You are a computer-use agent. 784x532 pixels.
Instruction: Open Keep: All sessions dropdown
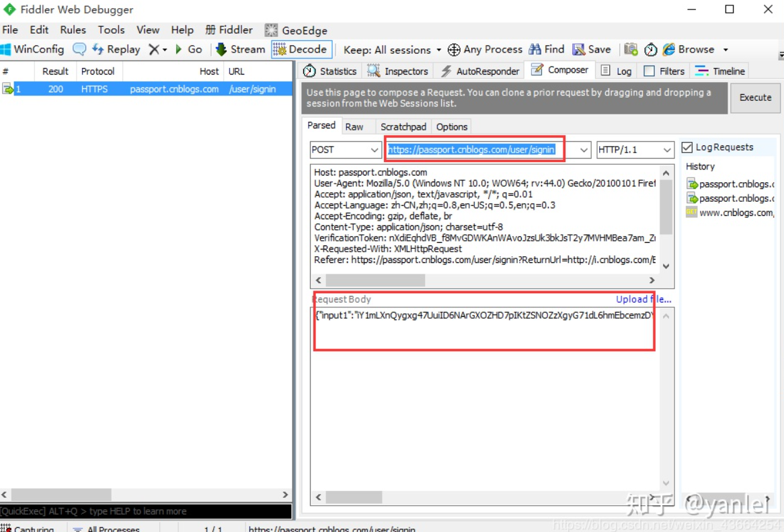[x=392, y=50]
